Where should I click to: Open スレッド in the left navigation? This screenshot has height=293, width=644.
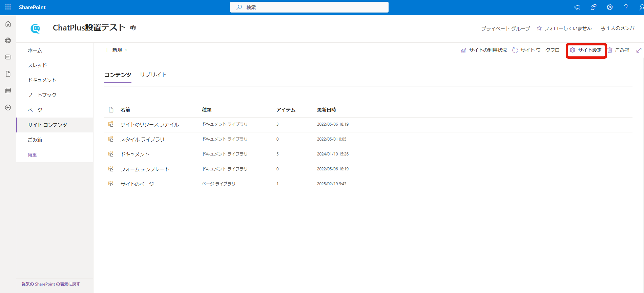[37, 65]
